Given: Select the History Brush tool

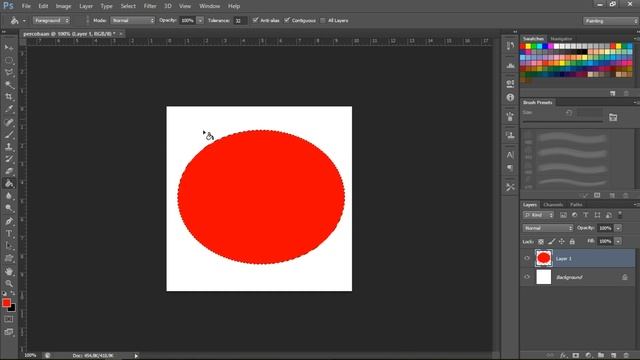Looking at the screenshot, I should (9, 159).
